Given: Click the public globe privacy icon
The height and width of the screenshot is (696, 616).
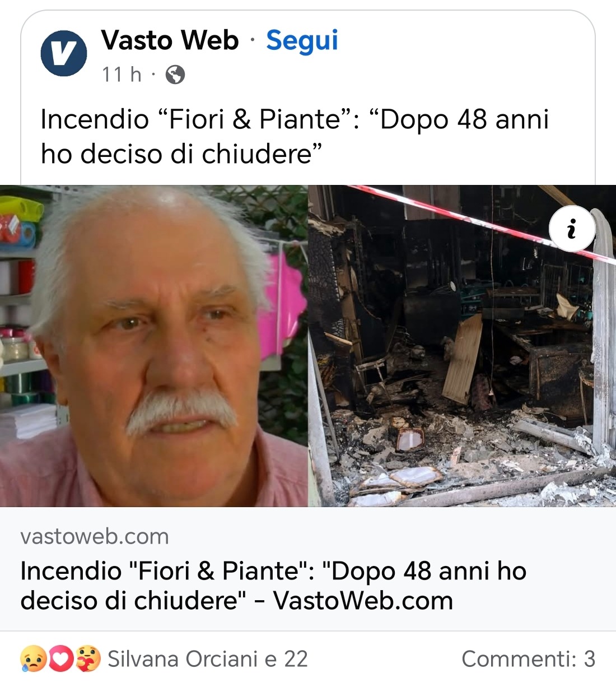Looking at the screenshot, I should click(x=175, y=75).
